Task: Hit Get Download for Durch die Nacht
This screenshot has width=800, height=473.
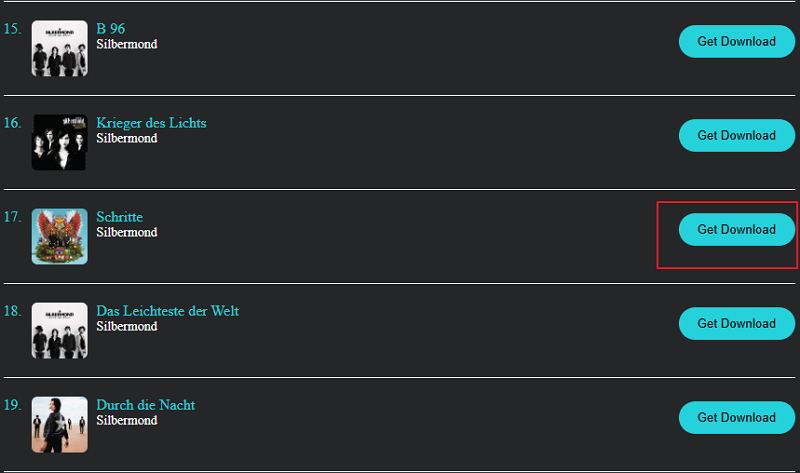Action: 736,418
